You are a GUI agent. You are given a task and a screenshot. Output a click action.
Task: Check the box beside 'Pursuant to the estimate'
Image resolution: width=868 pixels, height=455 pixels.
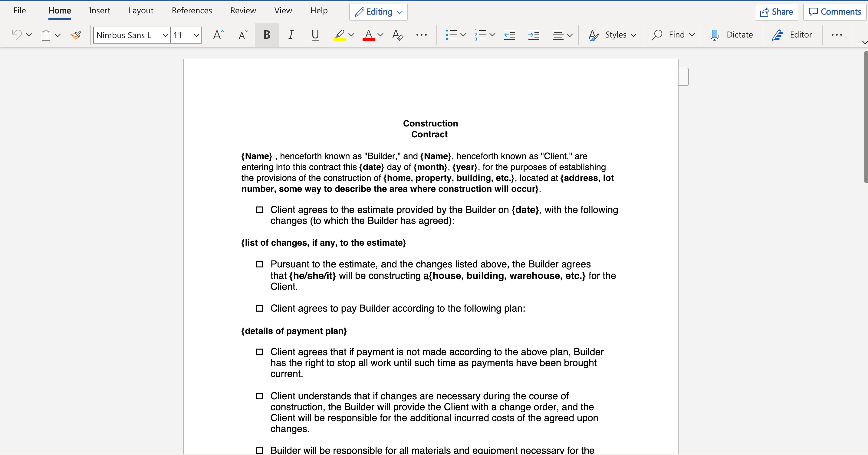tap(259, 264)
